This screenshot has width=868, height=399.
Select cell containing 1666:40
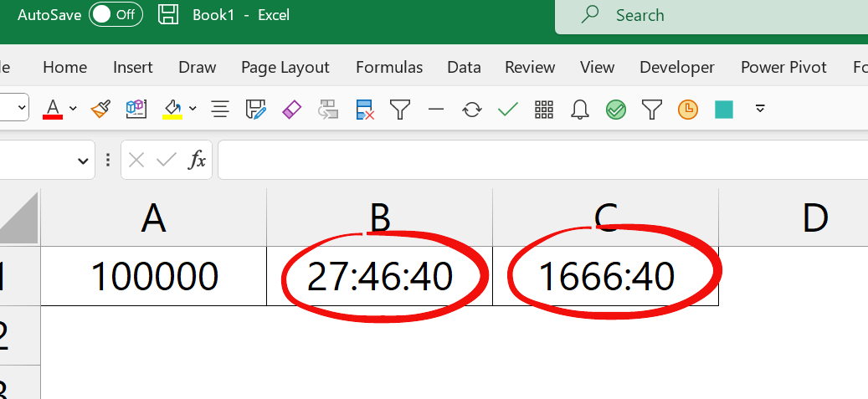tap(605, 275)
